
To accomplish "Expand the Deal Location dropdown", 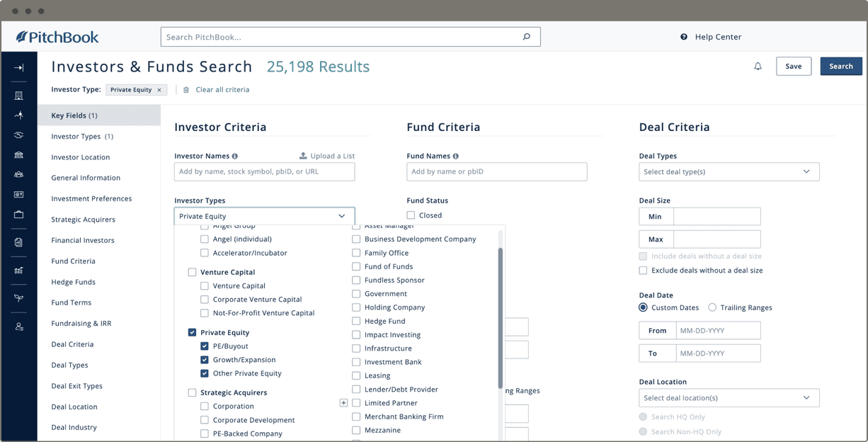I will pyautogui.click(x=729, y=398).
